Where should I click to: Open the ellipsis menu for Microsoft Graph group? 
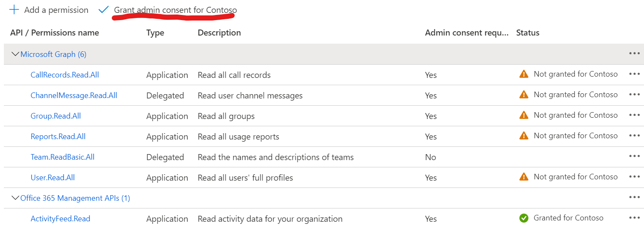tap(634, 54)
